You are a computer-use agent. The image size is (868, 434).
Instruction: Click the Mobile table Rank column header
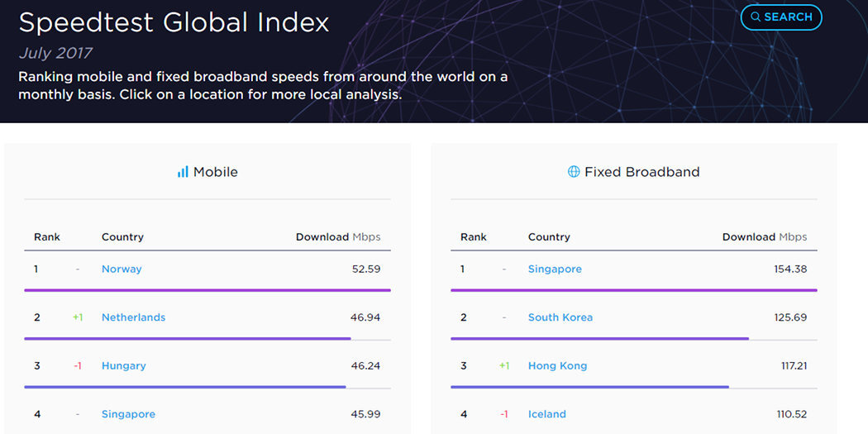click(x=47, y=237)
